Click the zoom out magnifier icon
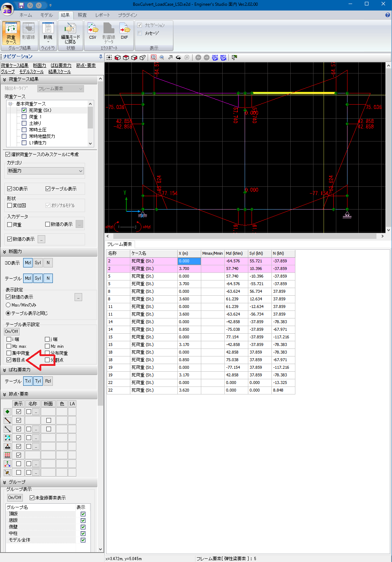392x562 pixels. click(162, 58)
